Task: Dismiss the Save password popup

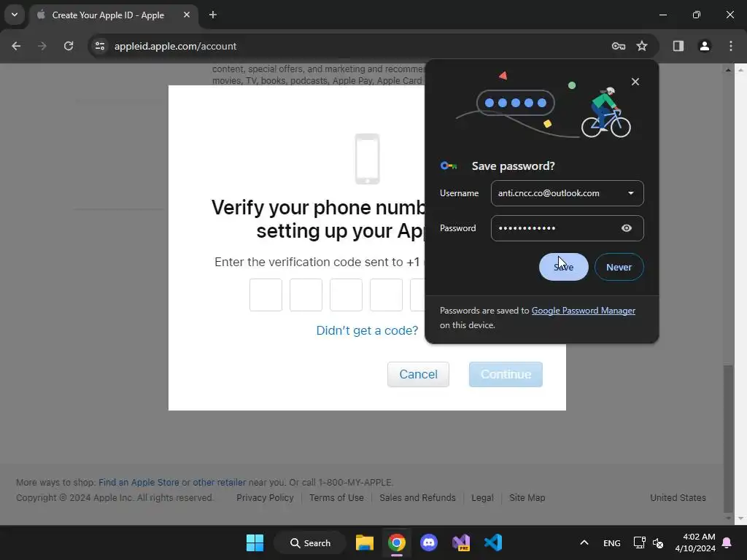Action: coord(635,82)
